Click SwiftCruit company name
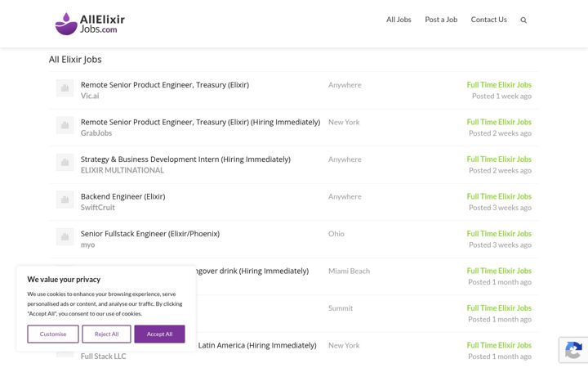588x368 pixels. [x=97, y=207]
